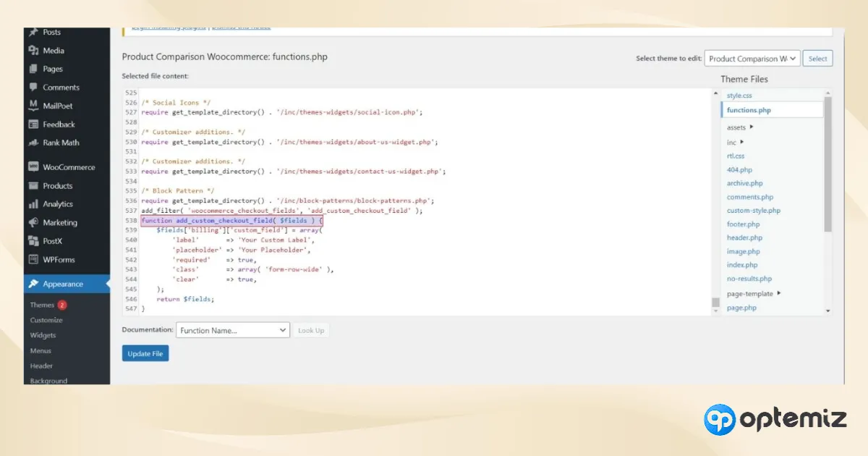The image size is (868, 456).
Task: Open Posts via its pin icon
Action: pyautogui.click(x=33, y=33)
